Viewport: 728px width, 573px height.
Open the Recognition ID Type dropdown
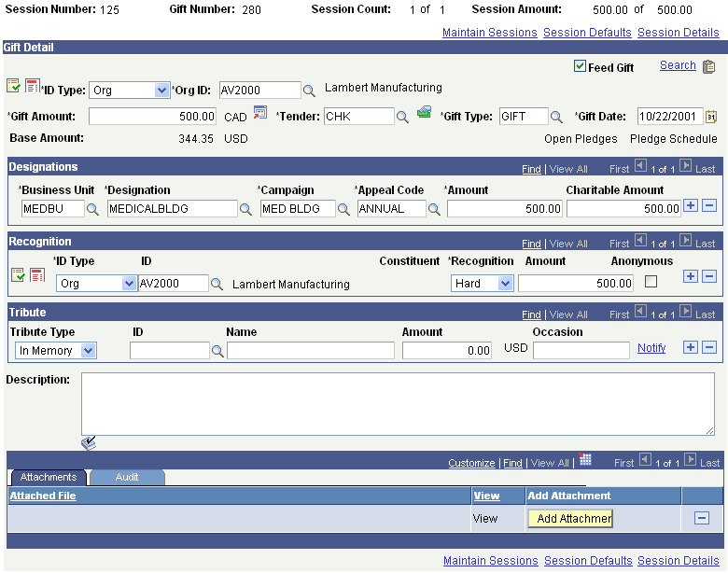pyautogui.click(x=96, y=284)
